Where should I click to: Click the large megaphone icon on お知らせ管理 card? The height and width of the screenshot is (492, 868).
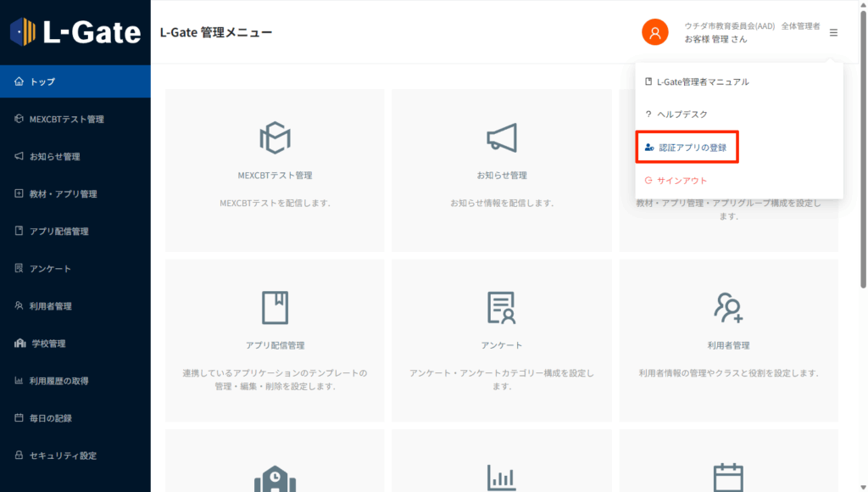(502, 137)
